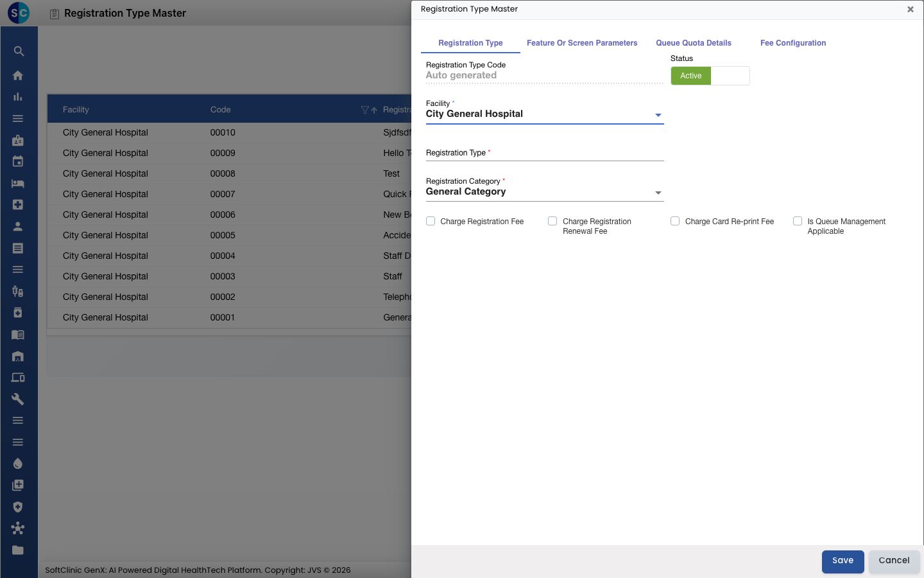Image resolution: width=924 pixels, height=578 pixels.
Task: Click the medical plus box icon
Action: (x=18, y=205)
